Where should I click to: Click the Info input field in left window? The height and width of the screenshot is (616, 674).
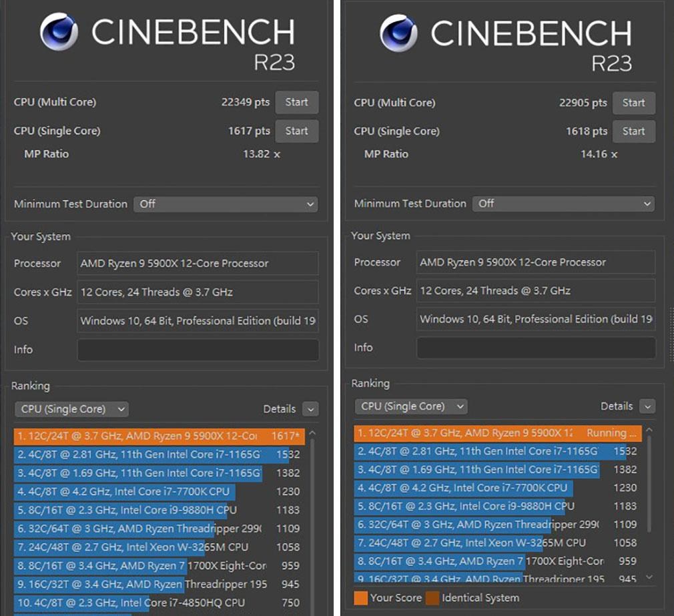198,350
